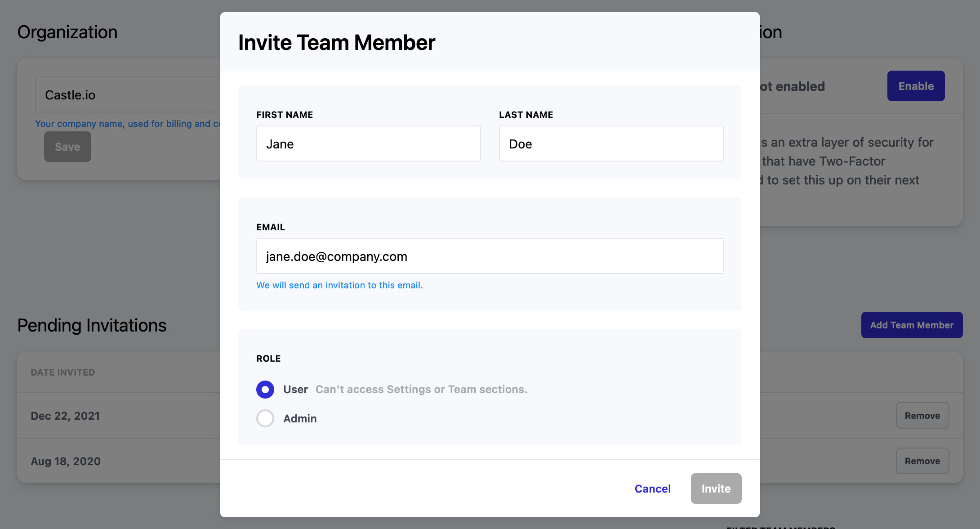Viewport: 980px width, 529px height.
Task: Click the Organization section heading
Action: pos(67,32)
